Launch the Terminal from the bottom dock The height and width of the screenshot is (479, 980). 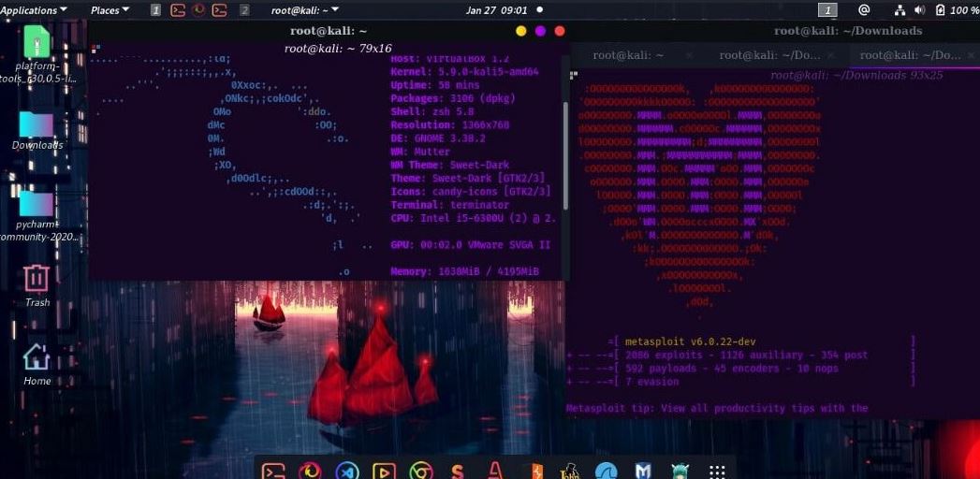273,471
